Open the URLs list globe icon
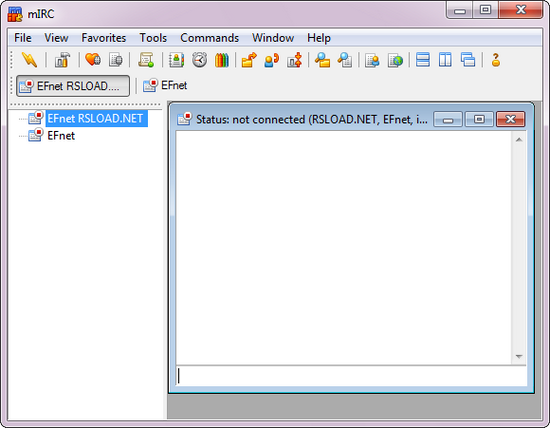Image resolution: width=550 pixels, height=428 pixels. pos(395,60)
